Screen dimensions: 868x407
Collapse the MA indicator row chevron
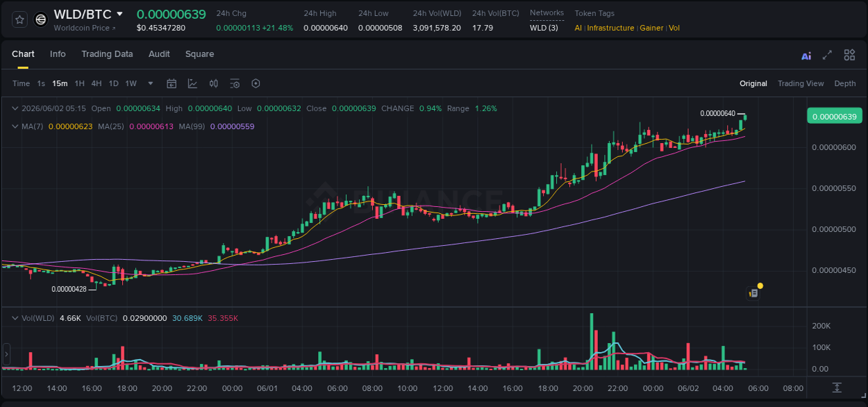(x=15, y=126)
